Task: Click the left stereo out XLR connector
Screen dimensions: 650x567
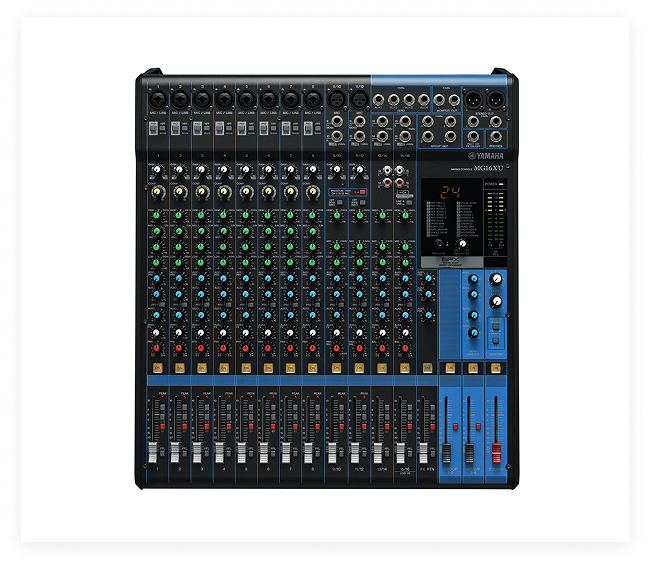Action: click(471, 101)
